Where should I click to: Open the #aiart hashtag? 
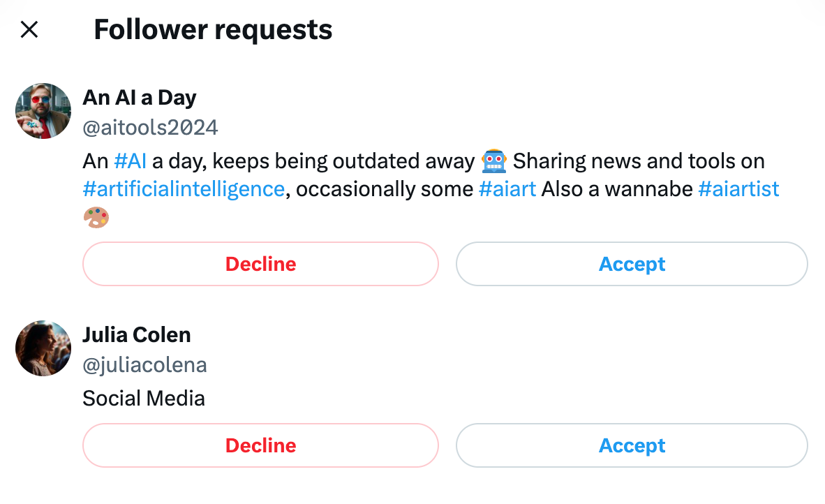click(507, 188)
